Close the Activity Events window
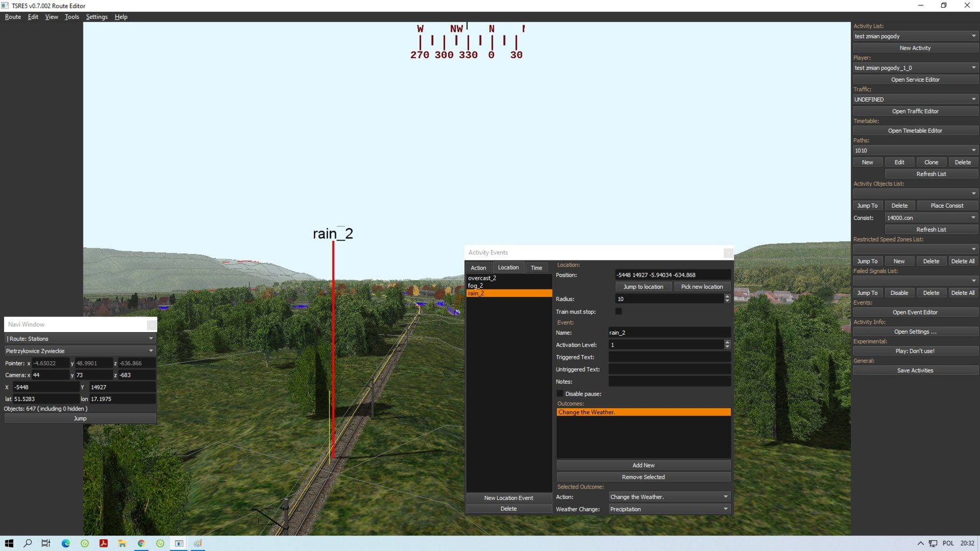 (x=728, y=253)
